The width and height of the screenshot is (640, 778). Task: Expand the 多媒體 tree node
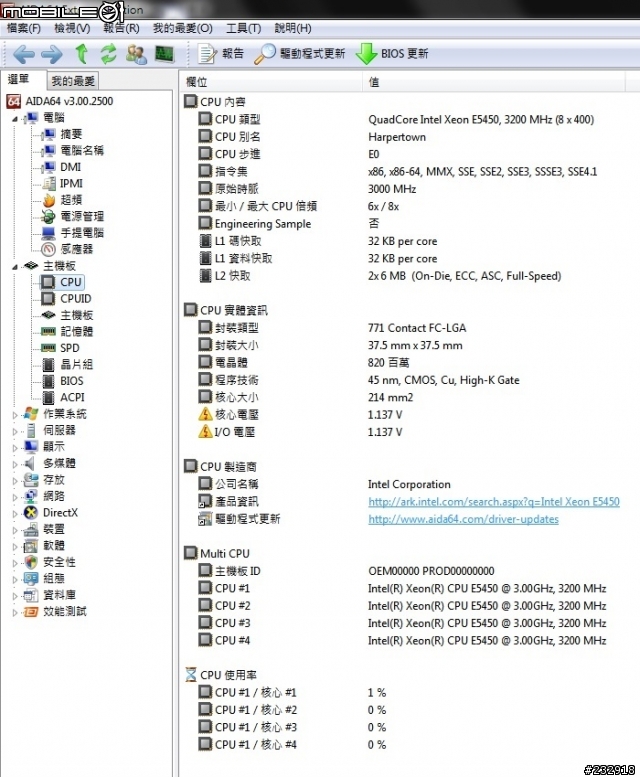pos(15,464)
